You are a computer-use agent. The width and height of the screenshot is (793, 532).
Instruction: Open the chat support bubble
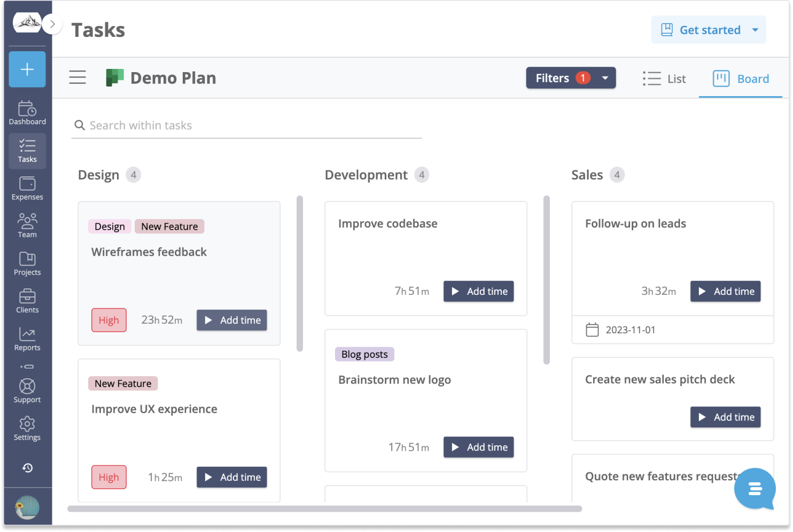tap(755, 489)
